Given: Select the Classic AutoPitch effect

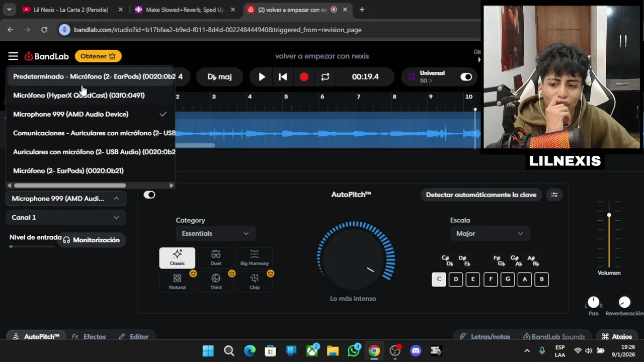Looking at the screenshot, I should tap(177, 258).
